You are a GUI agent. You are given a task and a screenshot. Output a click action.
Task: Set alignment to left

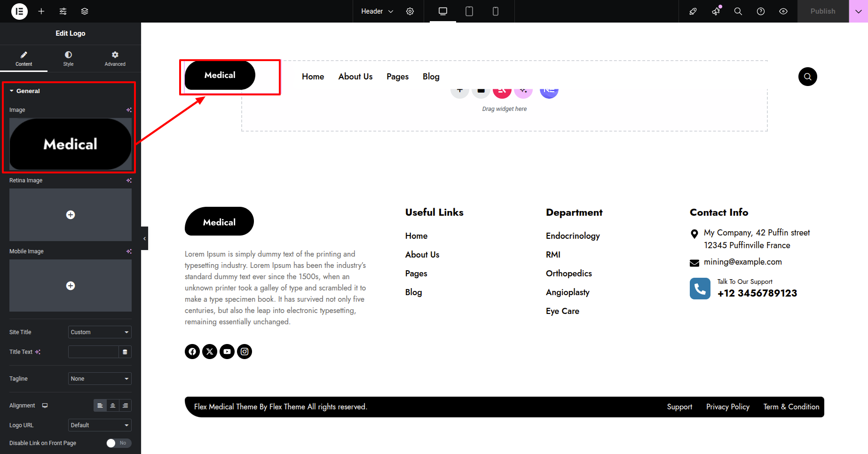coord(100,406)
